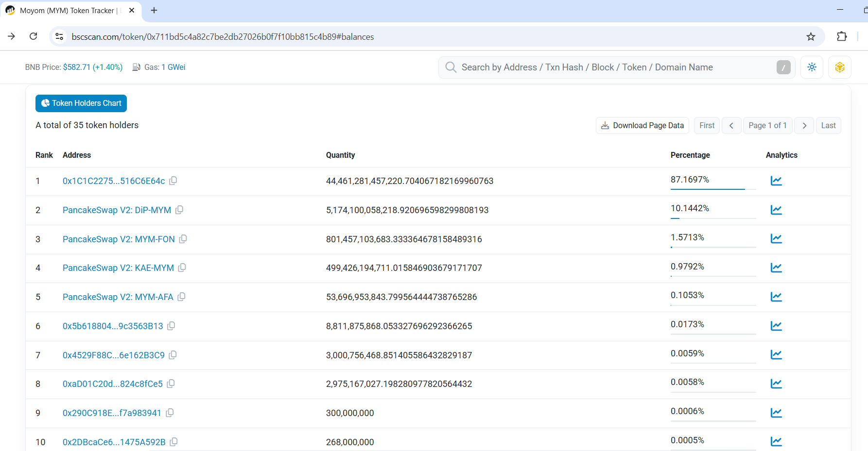View site information icon in address bar

coord(59,36)
